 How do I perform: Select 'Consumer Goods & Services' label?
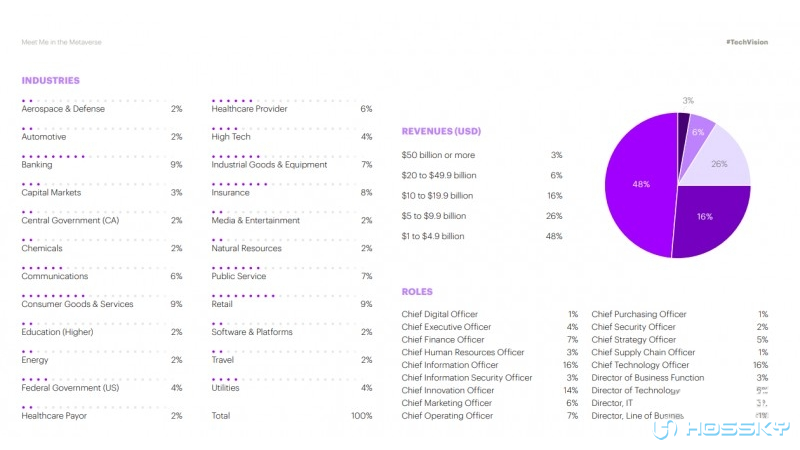78,304
